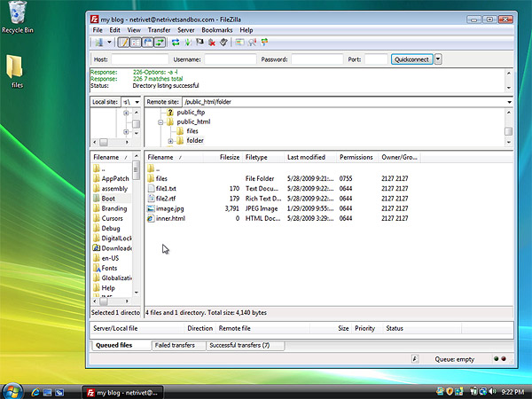532x399 pixels.
Task: Click the volume icon in system tray
Action: (493, 392)
